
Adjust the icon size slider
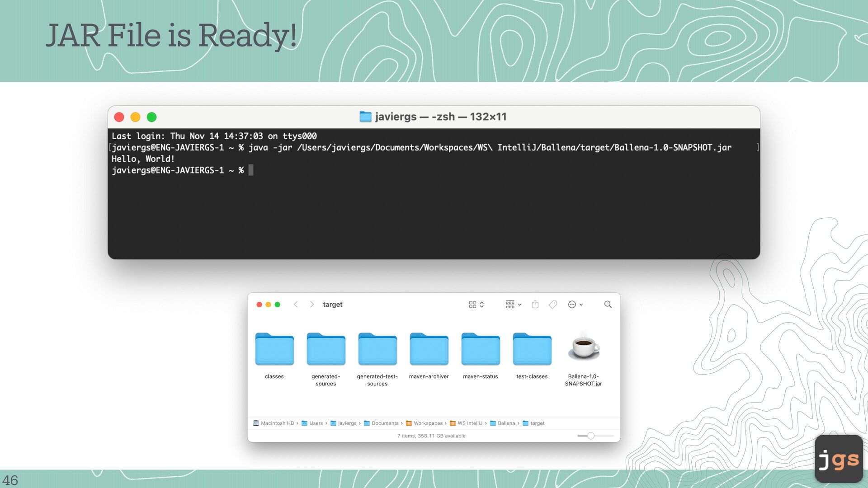click(590, 436)
